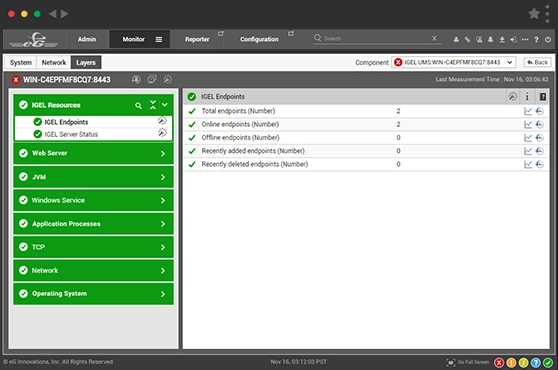This screenshot has width=558, height=370.
Task: Filter by normal green check icon
Action: click(548, 363)
